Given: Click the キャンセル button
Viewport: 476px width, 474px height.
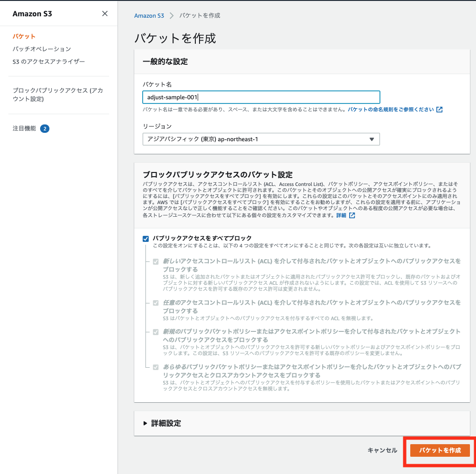Looking at the screenshot, I should tap(382, 450).
